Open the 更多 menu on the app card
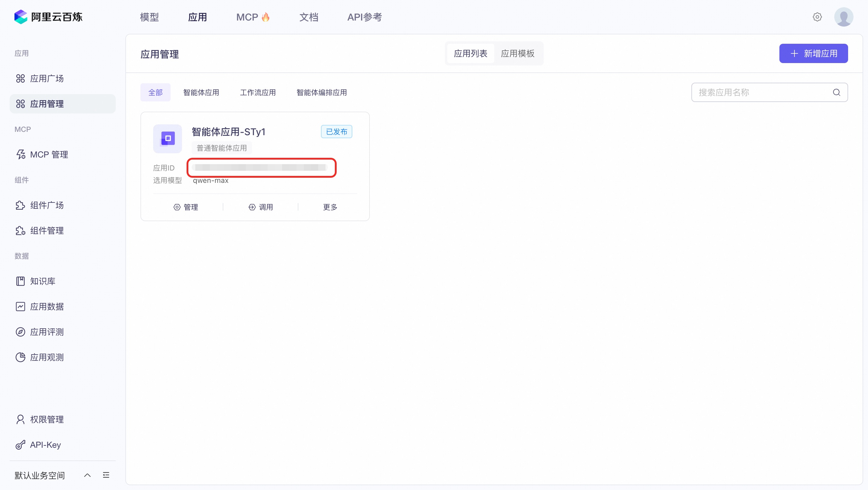868x490 pixels. 330,207
